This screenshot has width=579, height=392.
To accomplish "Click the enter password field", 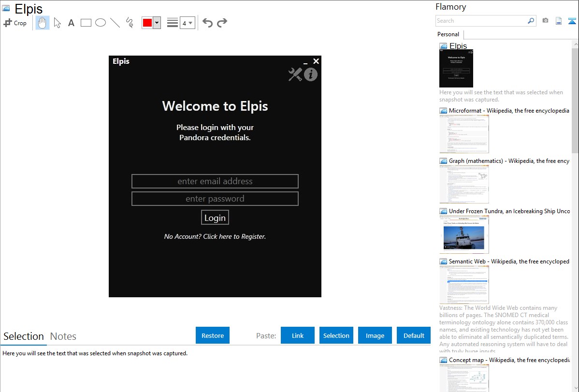I will click(x=215, y=198).
